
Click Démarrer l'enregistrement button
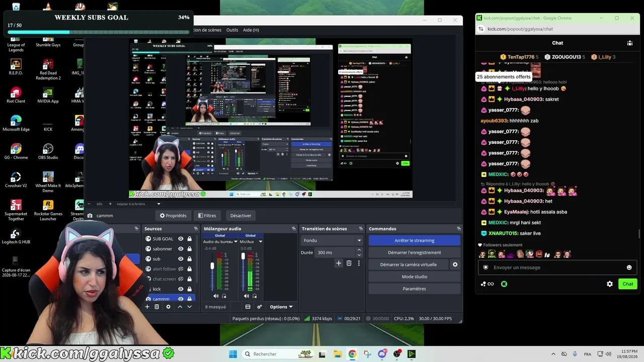click(x=415, y=252)
